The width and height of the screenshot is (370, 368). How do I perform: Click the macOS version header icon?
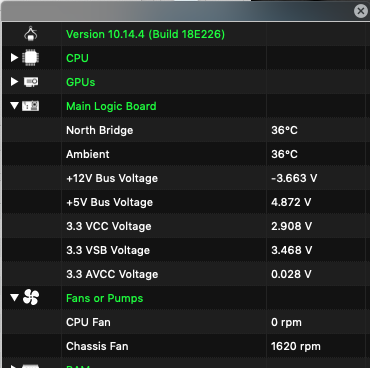pyautogui.click(x=31, y=34)
